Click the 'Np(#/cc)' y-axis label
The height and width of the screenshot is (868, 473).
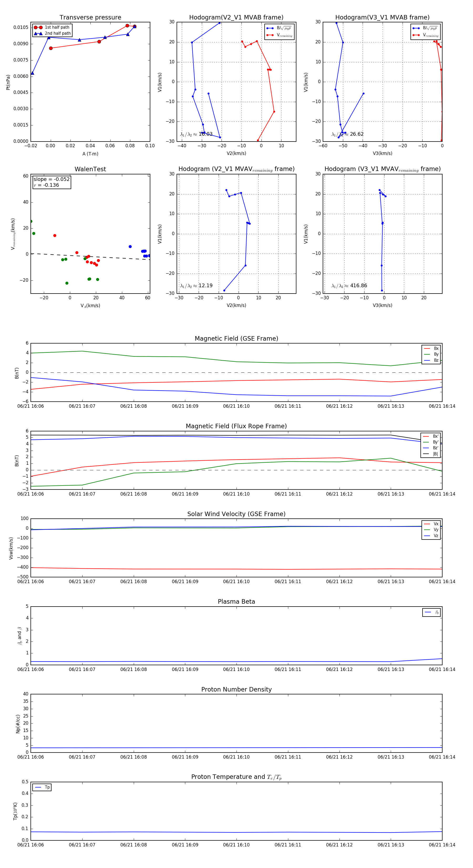[18, 723]
